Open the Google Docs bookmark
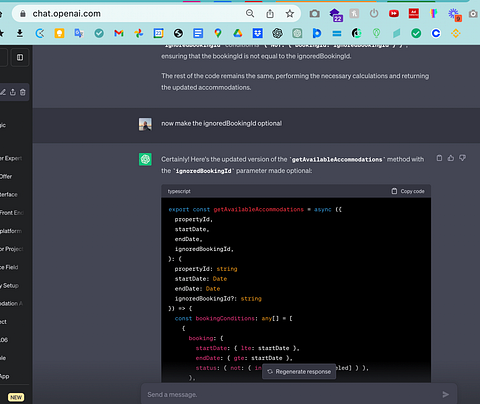 click(x=198, y=33)
